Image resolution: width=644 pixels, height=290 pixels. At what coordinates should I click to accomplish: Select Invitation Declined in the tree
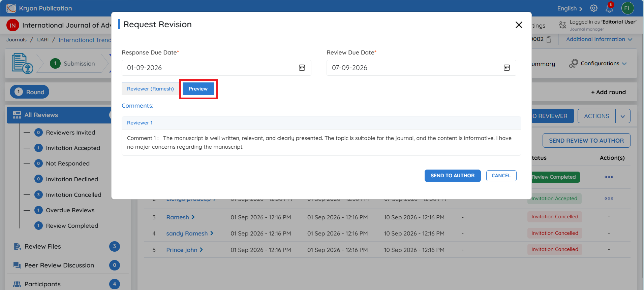point(72,179)
